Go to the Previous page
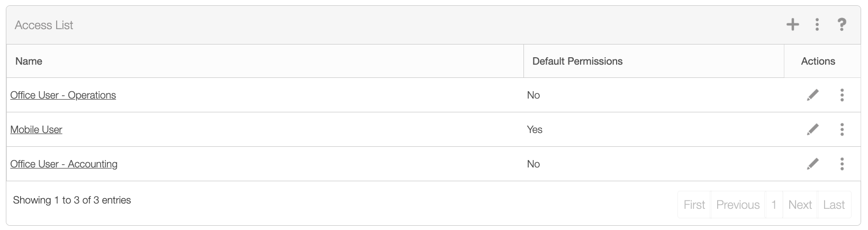 [738, 205]
